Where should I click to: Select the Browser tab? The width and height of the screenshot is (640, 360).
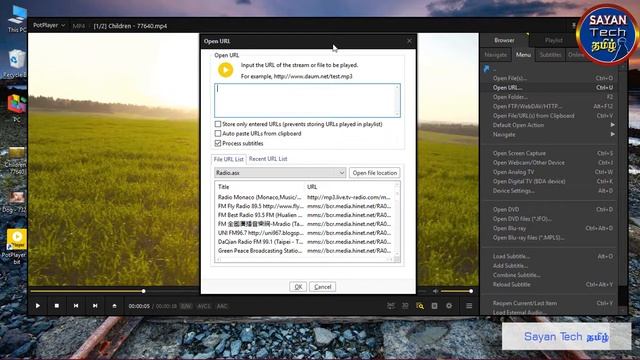click(x=504, y=40)
